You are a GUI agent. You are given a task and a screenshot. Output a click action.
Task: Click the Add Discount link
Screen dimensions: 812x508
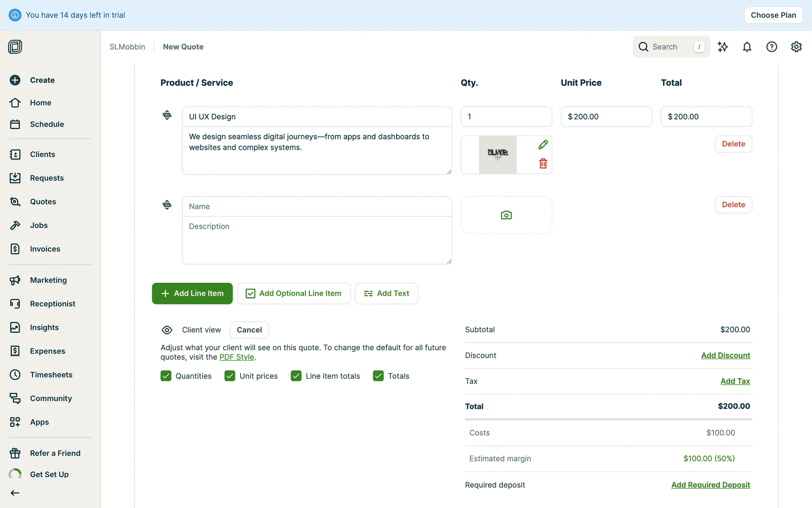[725, 356]
